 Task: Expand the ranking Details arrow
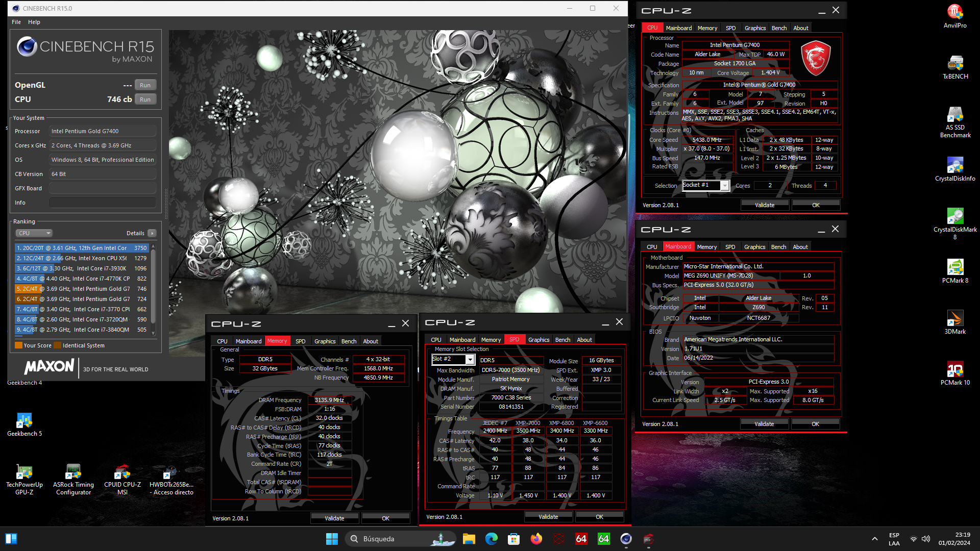(x=152, y=233)
